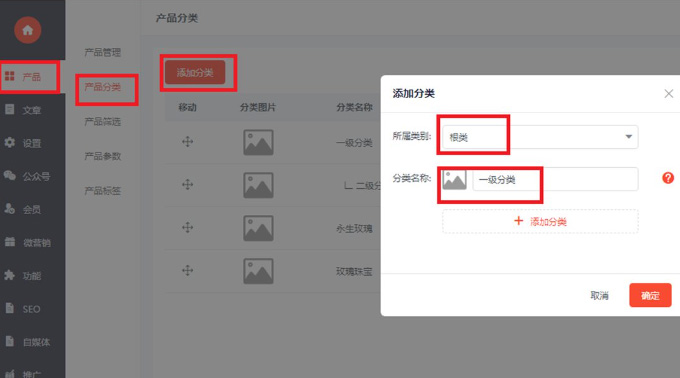Select 产品参数 submenu item
The image size is (680, 378).
click(102, 156)
